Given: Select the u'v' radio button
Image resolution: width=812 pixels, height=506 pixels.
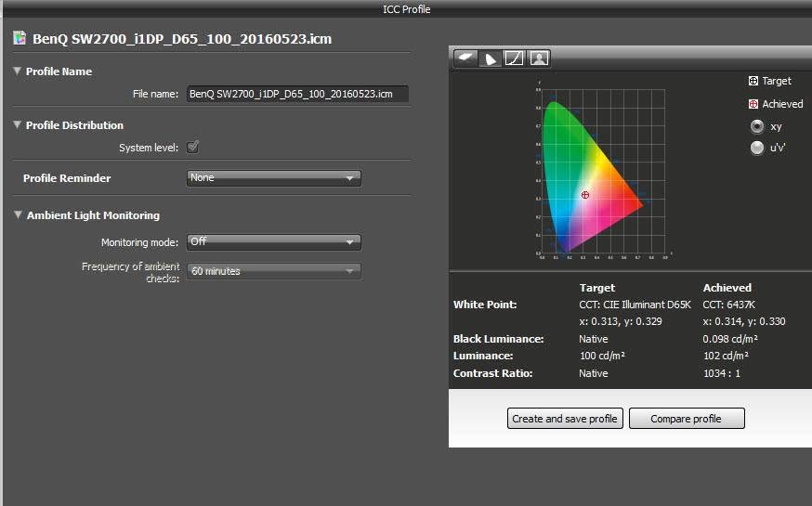Looking at the screenshot, I should [x=756, y=148].
